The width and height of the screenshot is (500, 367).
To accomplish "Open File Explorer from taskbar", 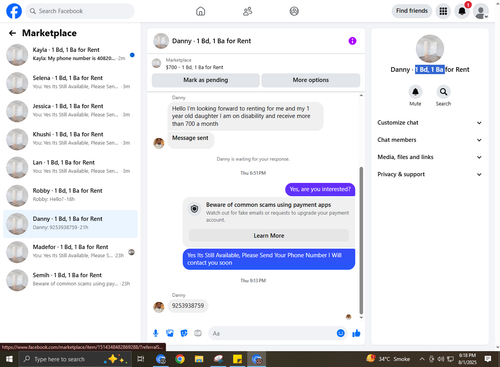I will (x=199, y=359).
